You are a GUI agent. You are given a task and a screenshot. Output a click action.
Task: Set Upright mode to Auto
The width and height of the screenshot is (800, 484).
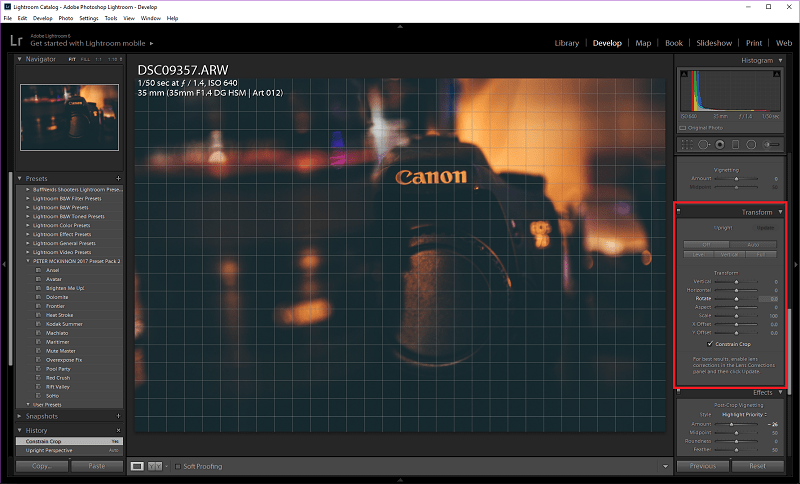[x=753, y=245]
